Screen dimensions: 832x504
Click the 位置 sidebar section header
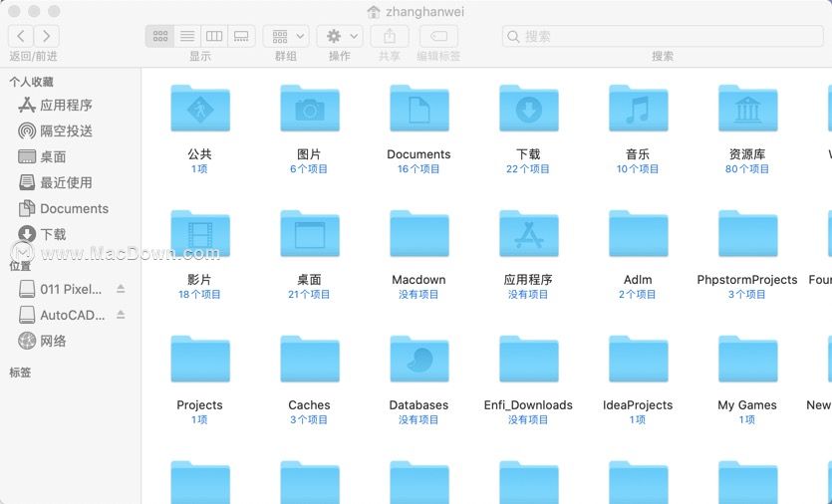pyautogui.click(x=20, y=265)
